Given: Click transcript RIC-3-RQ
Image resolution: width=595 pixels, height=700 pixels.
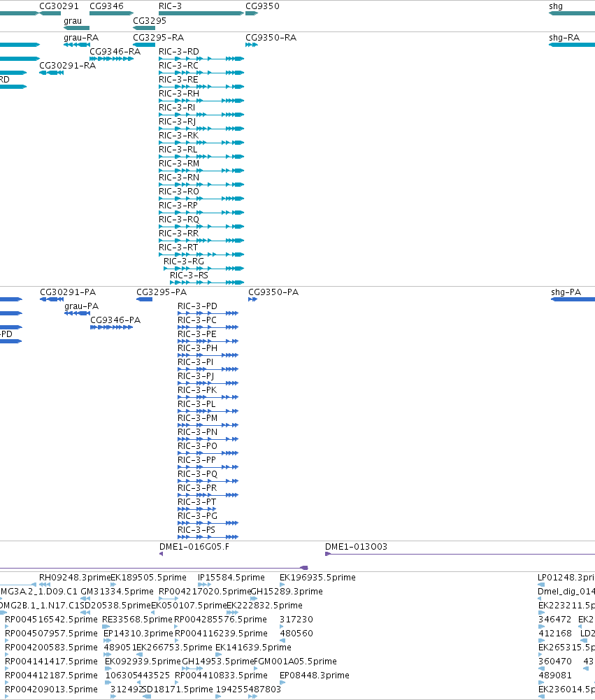Looking at the screenshot, I should pyautogui.click(x=201, y=227).
